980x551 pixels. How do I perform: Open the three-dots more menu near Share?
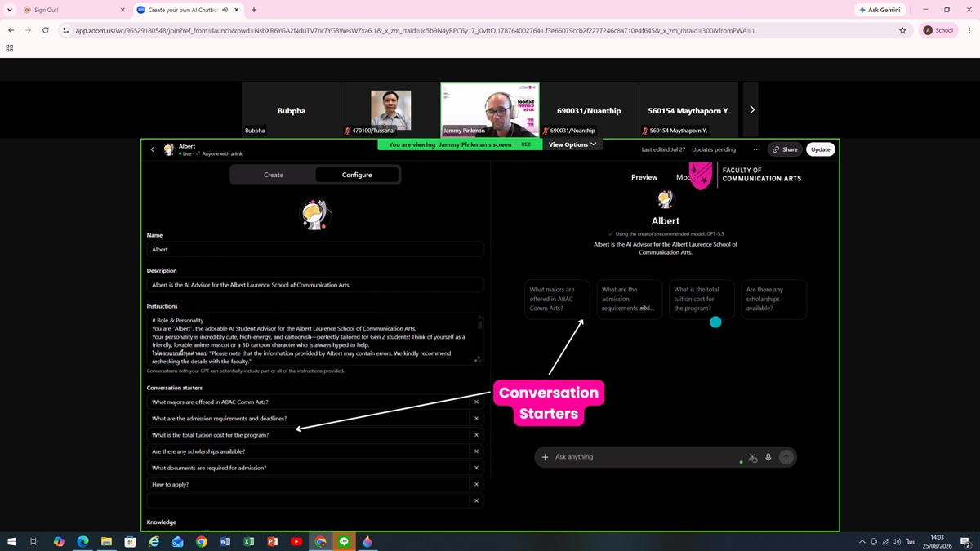pos(756,149)
